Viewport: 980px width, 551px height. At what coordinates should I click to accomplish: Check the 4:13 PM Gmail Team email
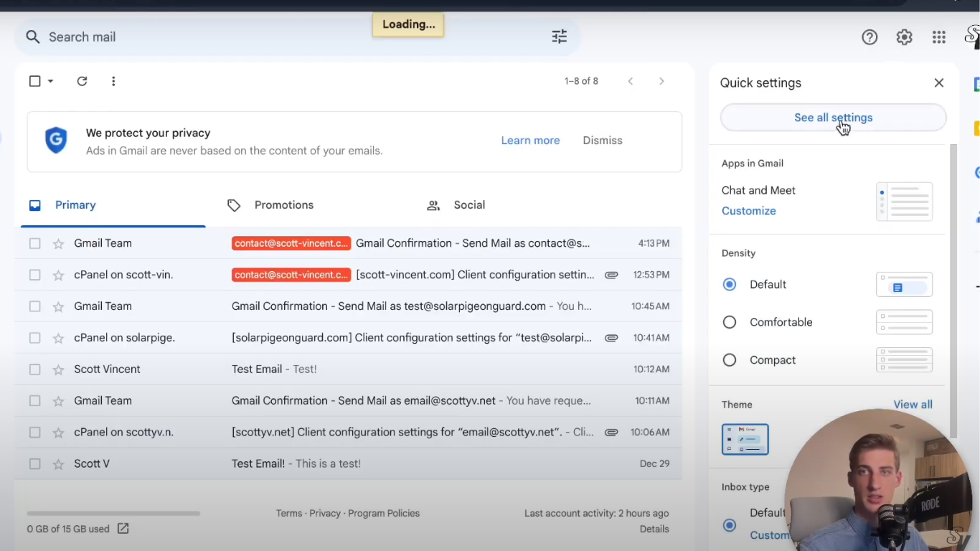[x=34, y=243]
